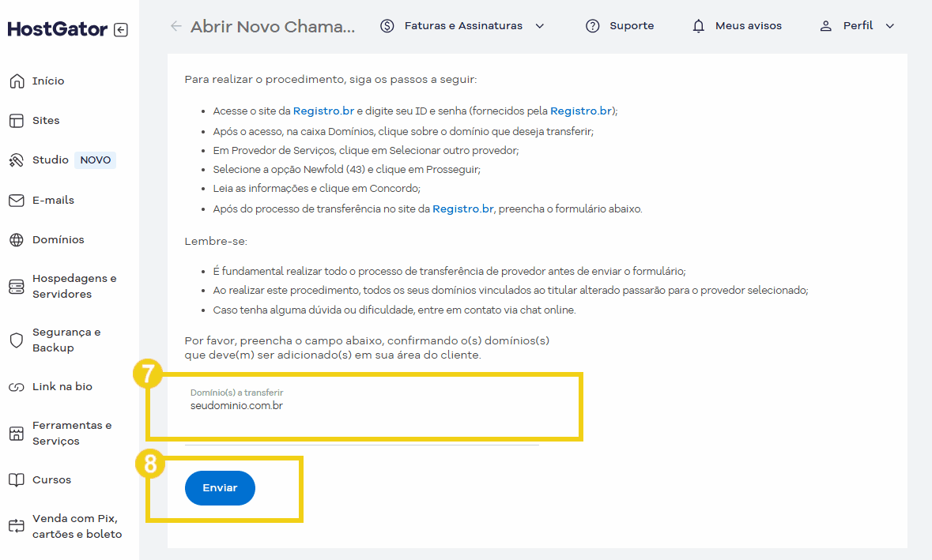Click the Segurança e Backup shield icon
The image size is (932, 560).
tap(17, 340)
